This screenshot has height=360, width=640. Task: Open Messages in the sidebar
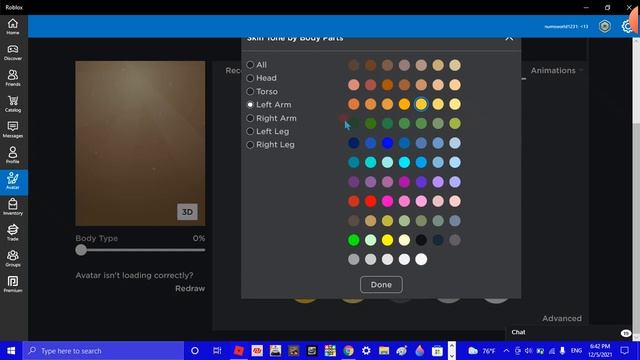coord(13,129)
